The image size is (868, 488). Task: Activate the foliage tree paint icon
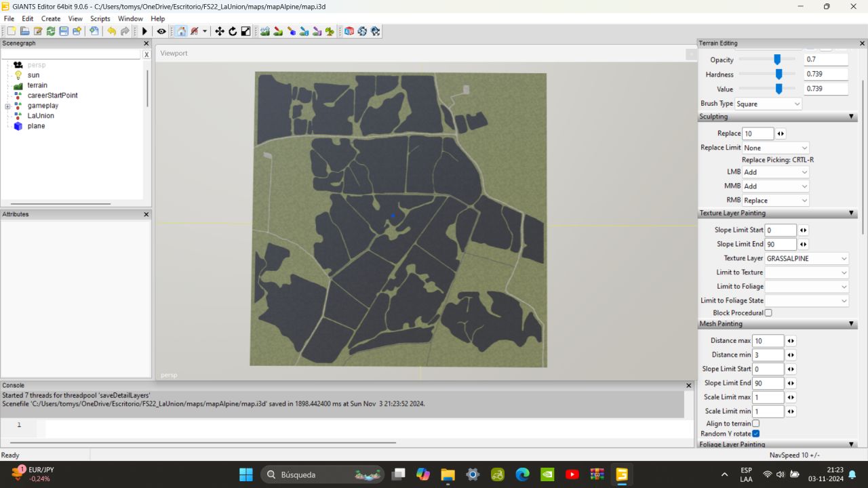pos(330,31)
